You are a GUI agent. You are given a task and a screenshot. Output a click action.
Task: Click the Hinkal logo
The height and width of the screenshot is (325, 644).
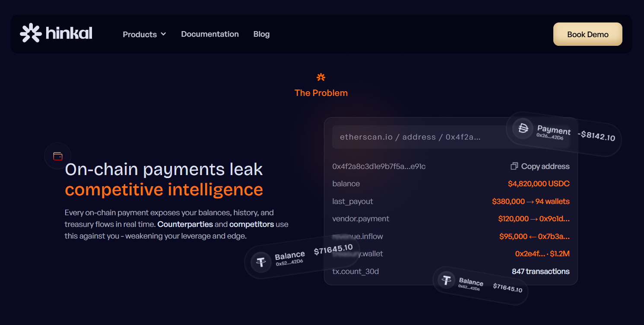click(x=56, y=33)
